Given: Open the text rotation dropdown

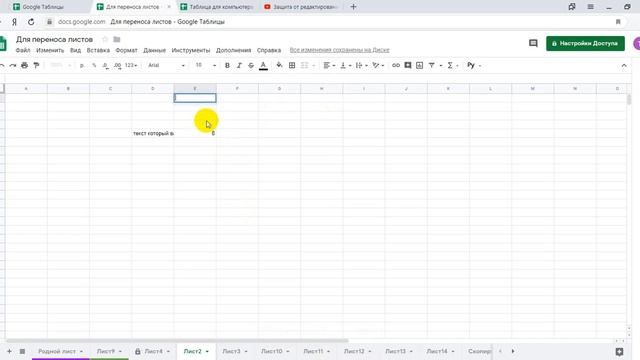Looking at the screenshot, I should pos(378,65).
